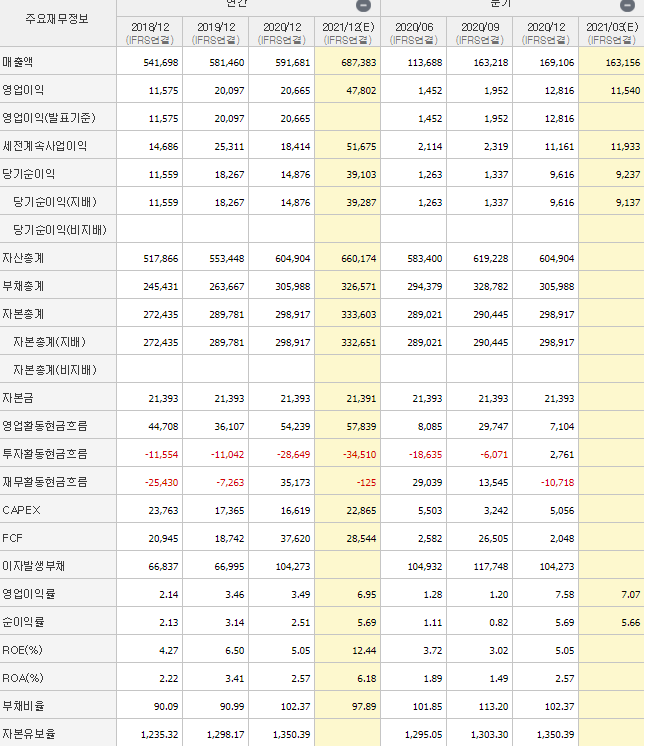Screen dimensions: 645x746
Task: Select the 영업활동현금흐름 estimate 57,839
Action: tap(361, 427)
